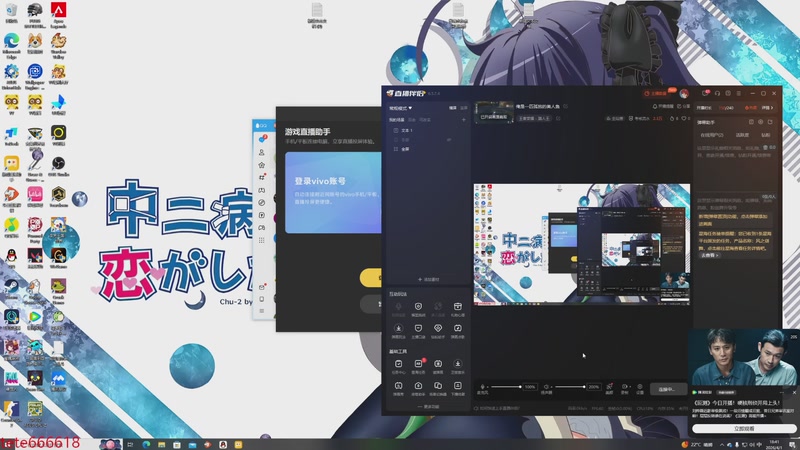Select the 全屏 source row
This screenshot has height=450, width=800.
(428, 149)
